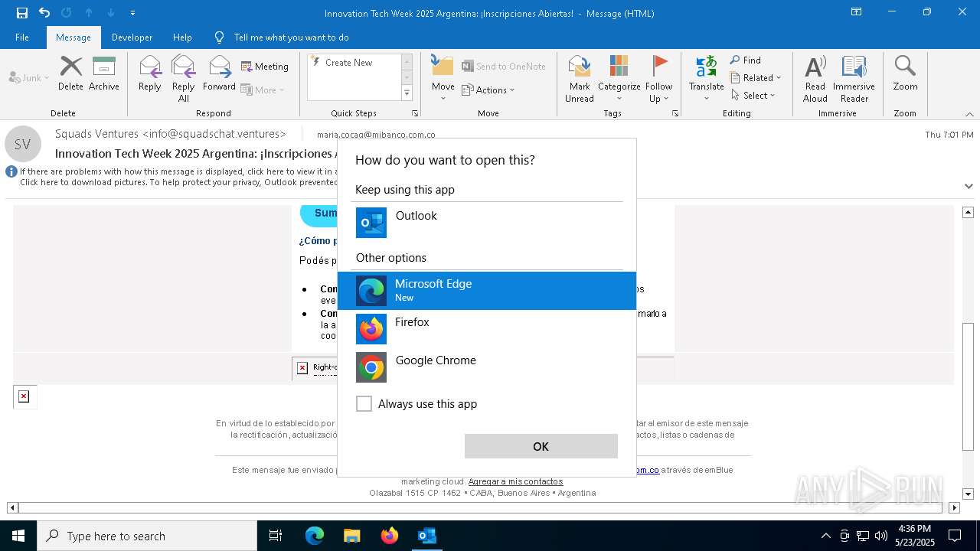Click the info bar to download pictures
980x551 pixels.
pos(178,182)
